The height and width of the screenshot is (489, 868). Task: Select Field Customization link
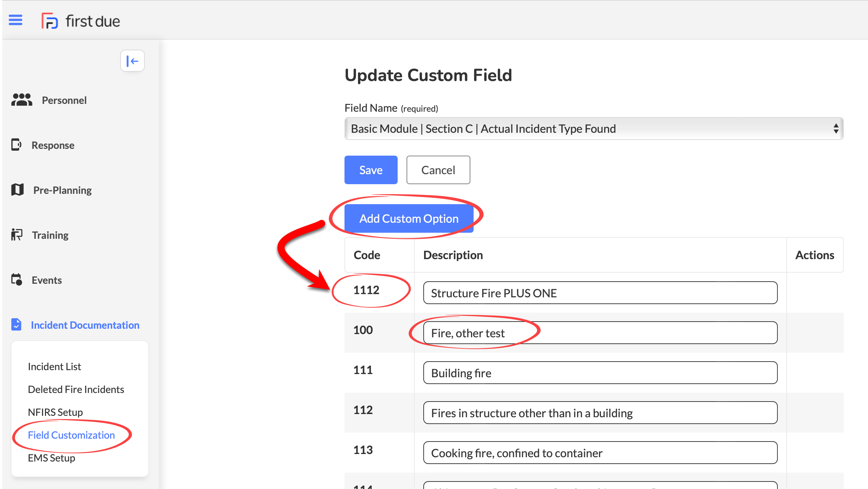pos(71,435)
